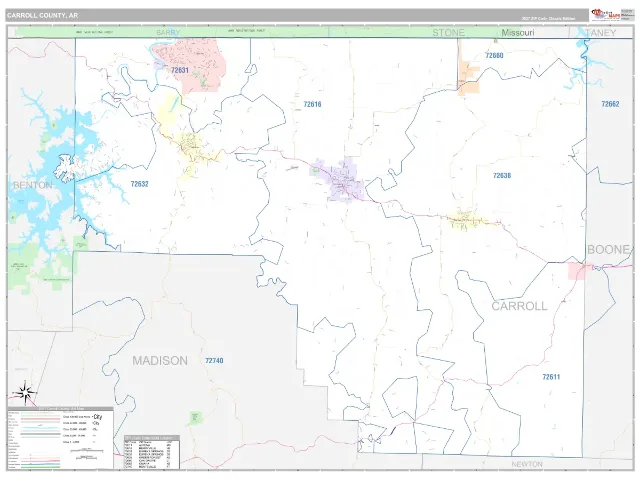Viewport: 640px width, 480px height.
Task: Click the BOONE county label
Action: [608, 249]
